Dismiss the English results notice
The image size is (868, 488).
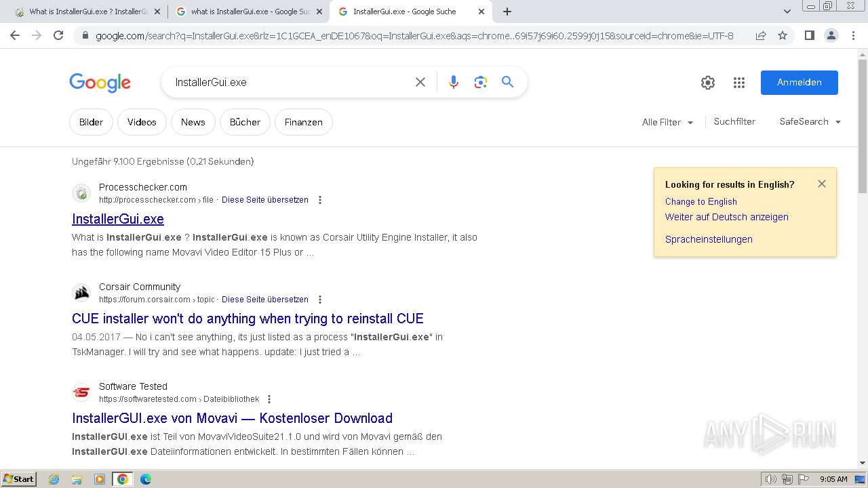coord(822,184)
